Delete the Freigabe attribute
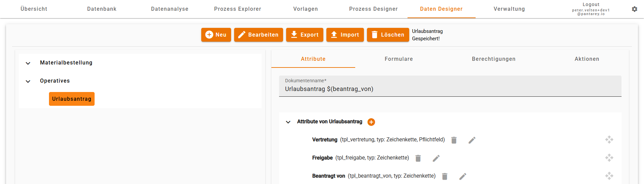 [x=418, y=158]
